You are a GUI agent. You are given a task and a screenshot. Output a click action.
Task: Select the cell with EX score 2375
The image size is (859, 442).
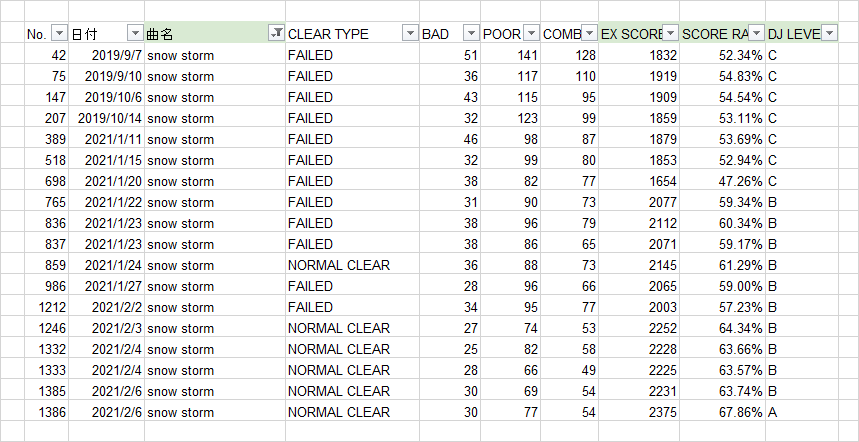tap(639, 412)
